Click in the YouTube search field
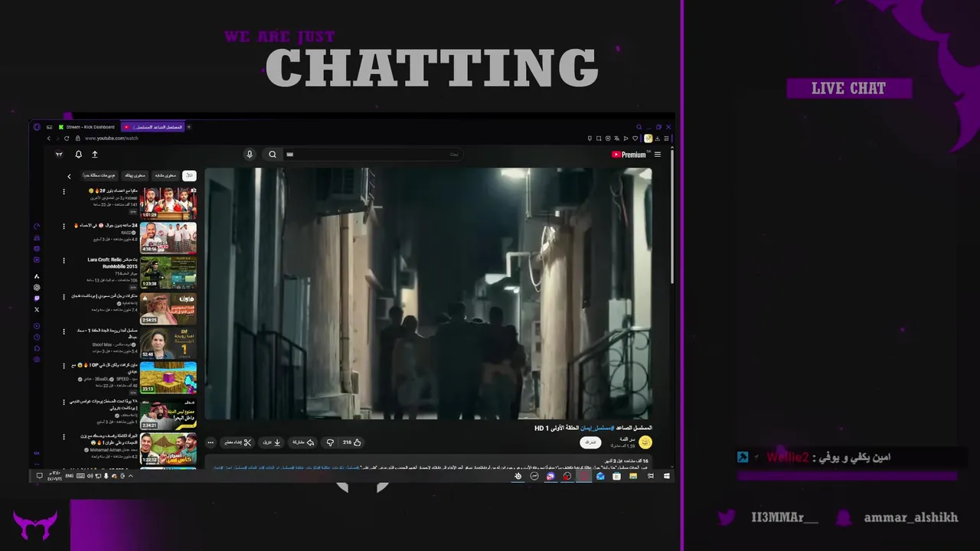 [374, 154]
